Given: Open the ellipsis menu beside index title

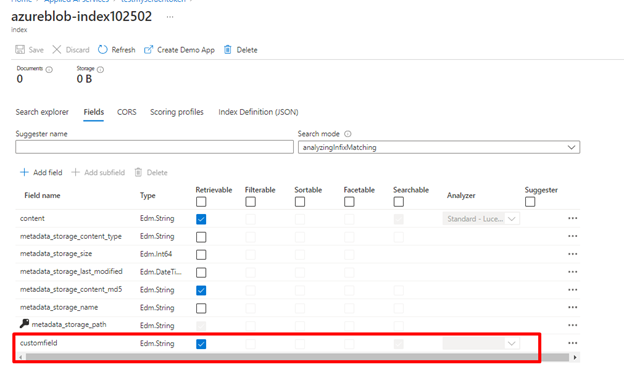Looking at the screenshot, I should 170,17.
